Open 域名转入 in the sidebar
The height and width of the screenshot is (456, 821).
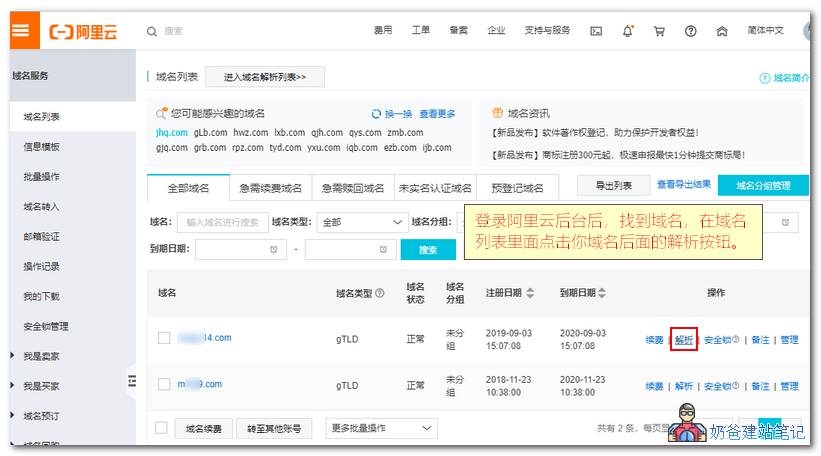tap(42, 207)
